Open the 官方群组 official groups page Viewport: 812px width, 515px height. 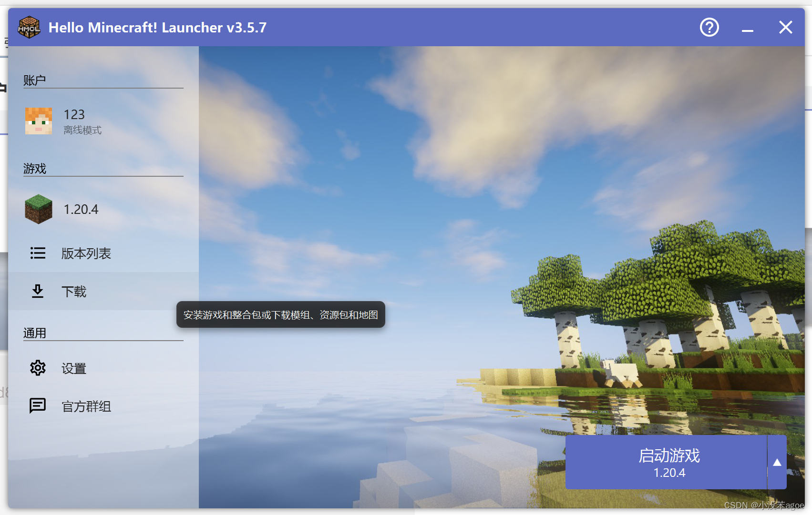(x=103, y=406)
